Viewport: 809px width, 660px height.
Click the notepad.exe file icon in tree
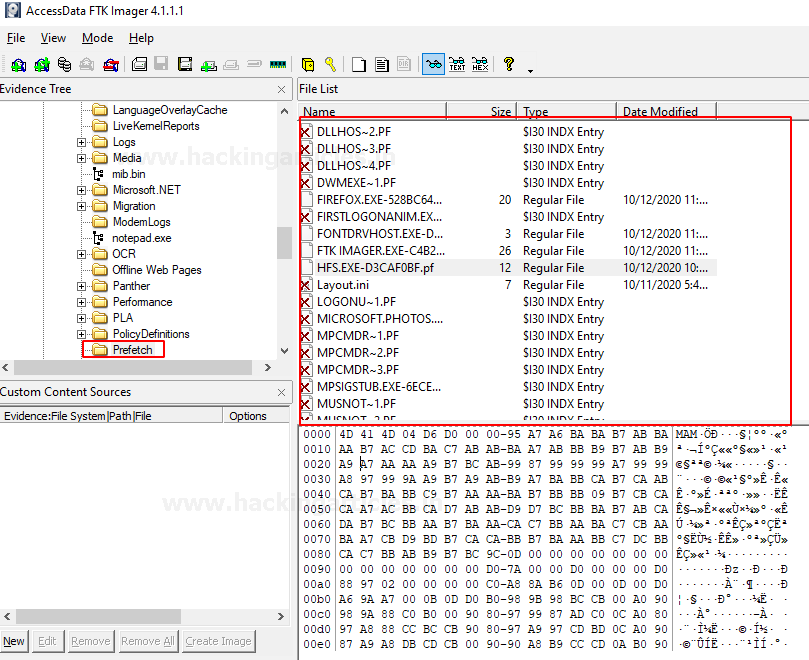click(x=98, y=238)
